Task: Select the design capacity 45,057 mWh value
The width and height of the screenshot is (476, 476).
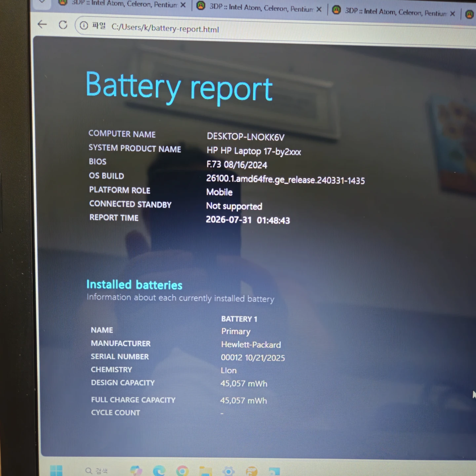Action: 244,383
